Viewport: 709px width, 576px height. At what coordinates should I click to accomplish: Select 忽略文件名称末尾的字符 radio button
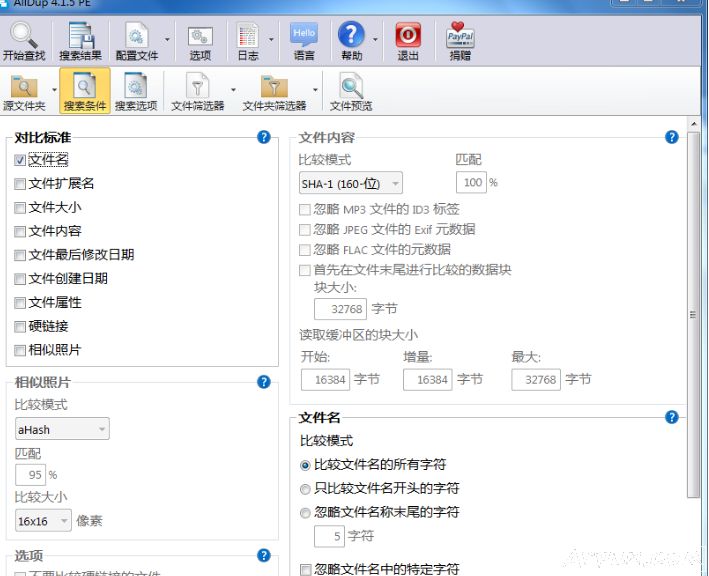pyautogui.click(x=305, y=513)
